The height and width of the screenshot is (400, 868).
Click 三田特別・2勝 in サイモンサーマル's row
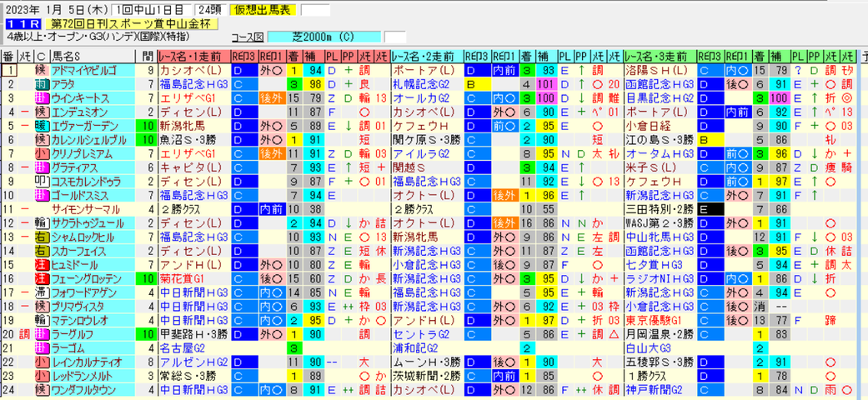[x=659, y=209]
